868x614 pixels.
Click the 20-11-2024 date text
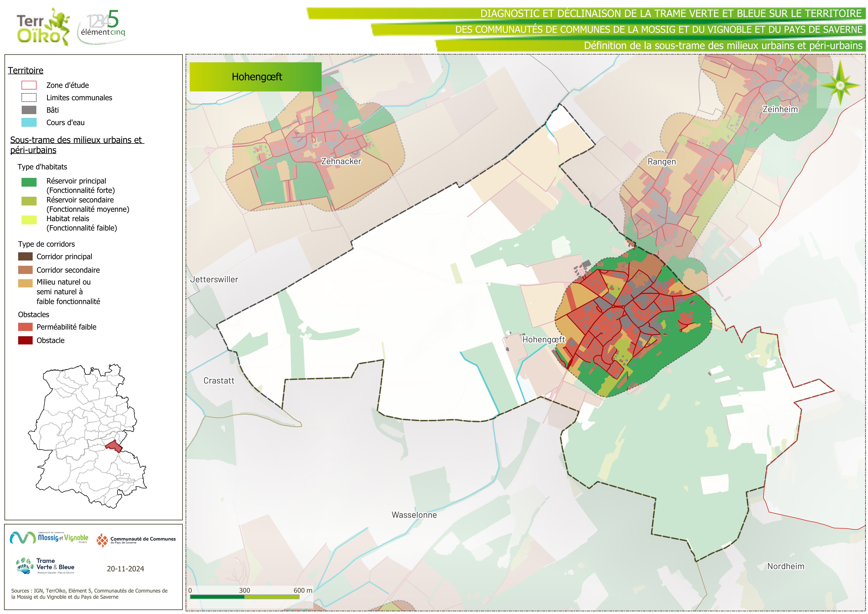pos(125,569)
